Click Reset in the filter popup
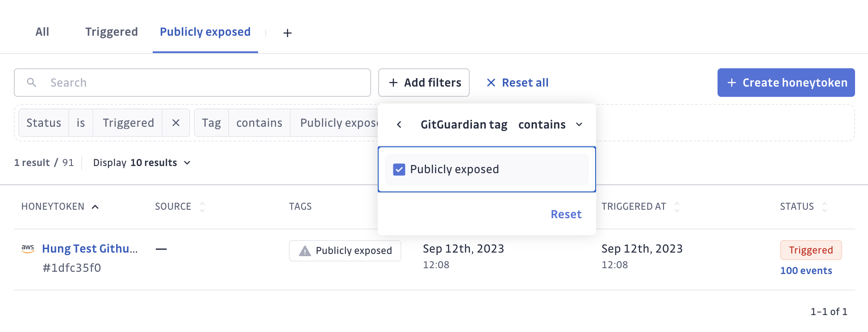This screenshot has height=332, width=868. [x=566, y=214]
